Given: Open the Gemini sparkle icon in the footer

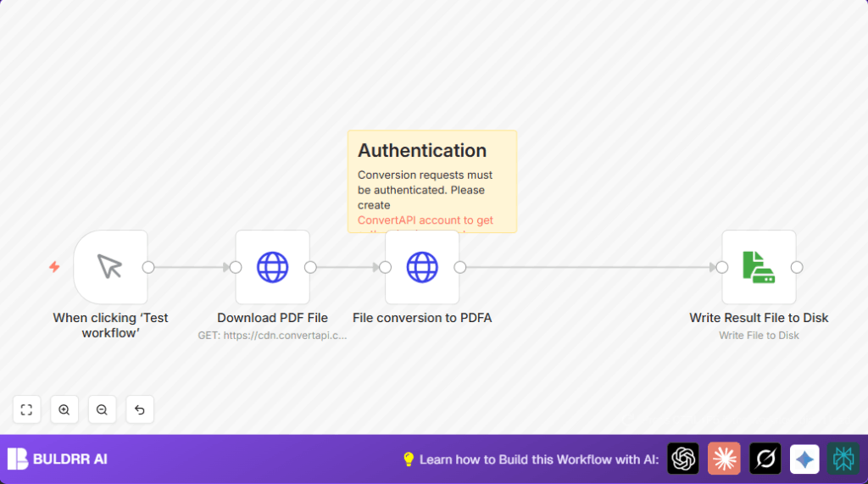Looking at the screenshot, I should point(804,459).
